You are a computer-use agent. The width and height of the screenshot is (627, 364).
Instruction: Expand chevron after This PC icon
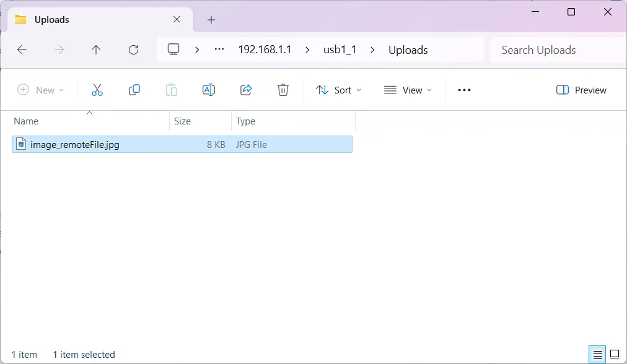197,50
